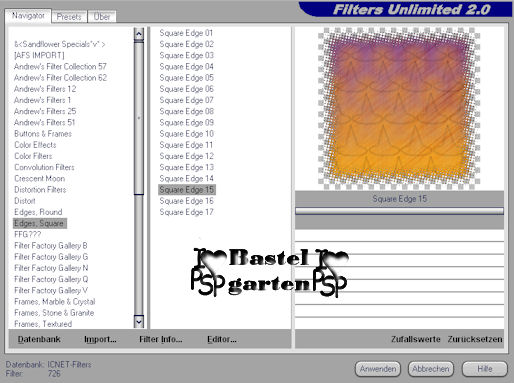This screenshot has width=514, height=383.
Task: Click Import... in the bottom bar
Action: pyautogui.click(x=100, y=339)
